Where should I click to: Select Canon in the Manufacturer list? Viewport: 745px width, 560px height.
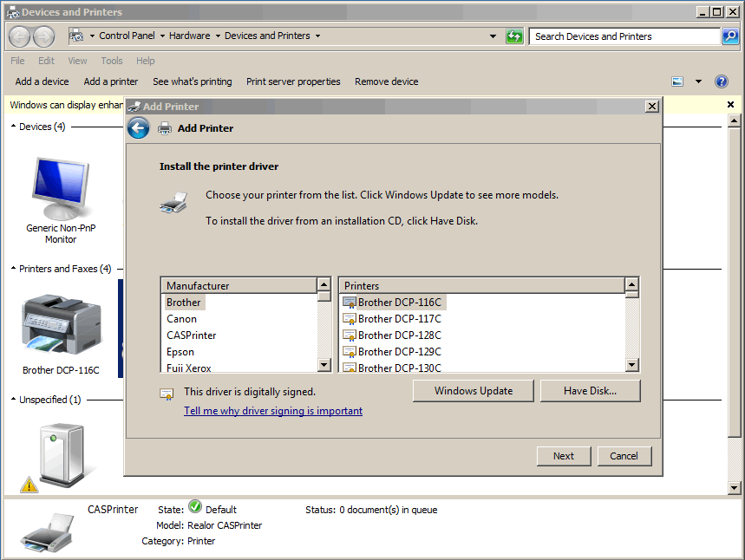[x=182, y=319]
